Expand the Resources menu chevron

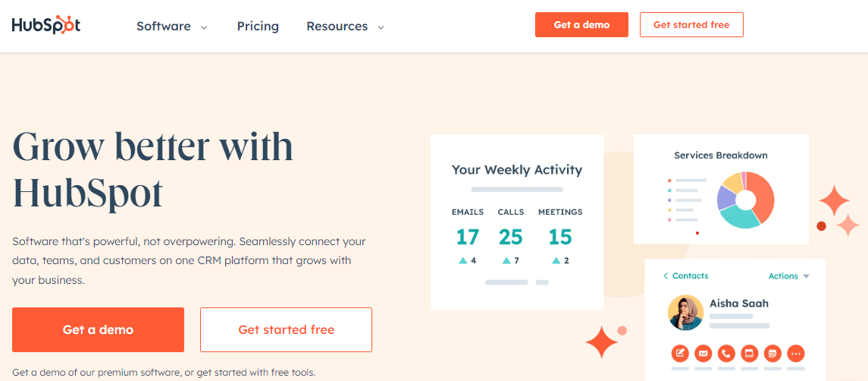(x=381, y=27)
